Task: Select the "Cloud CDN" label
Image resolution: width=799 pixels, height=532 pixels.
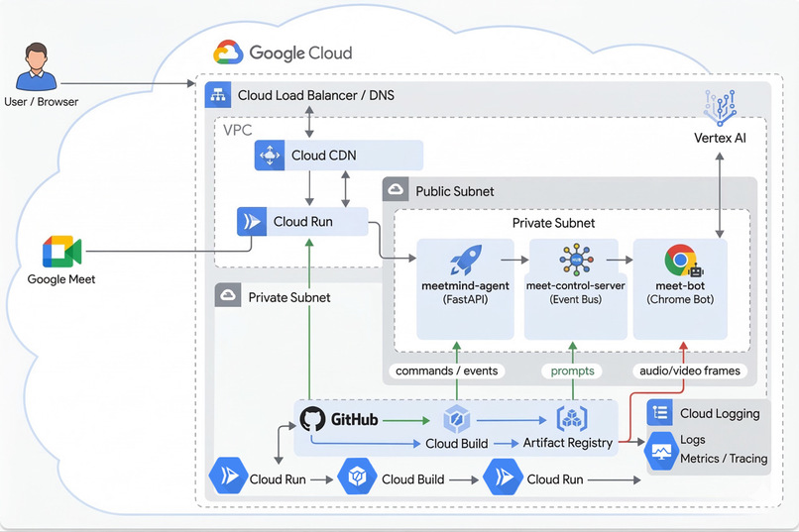Action: (x=323, y=156)
